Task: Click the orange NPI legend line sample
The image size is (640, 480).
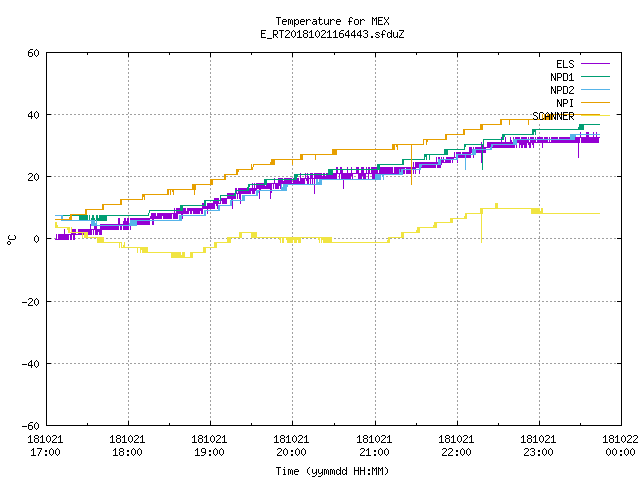Action: (595, 102)
